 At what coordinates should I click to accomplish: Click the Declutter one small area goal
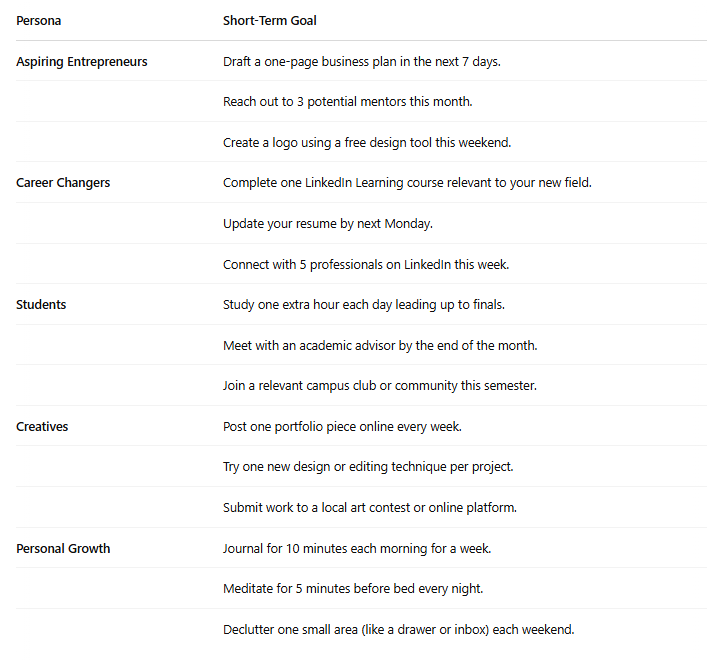[x=399, y=630]
